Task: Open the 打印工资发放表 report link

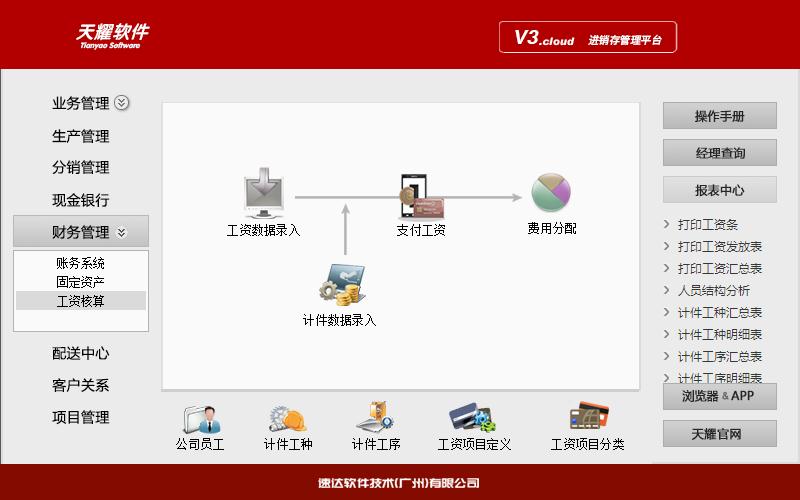Action: click(720, 246)
